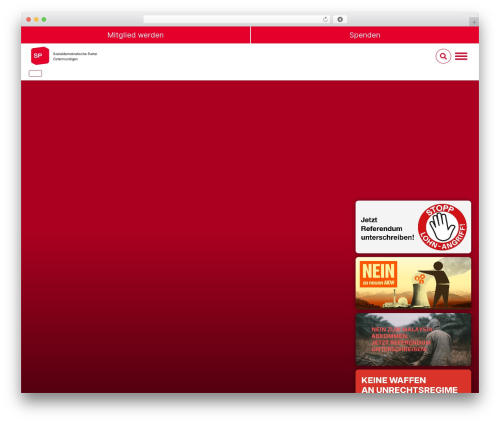Open a new browser tab
This screenshot has width=500, height=423.
[x=474, y=22]
